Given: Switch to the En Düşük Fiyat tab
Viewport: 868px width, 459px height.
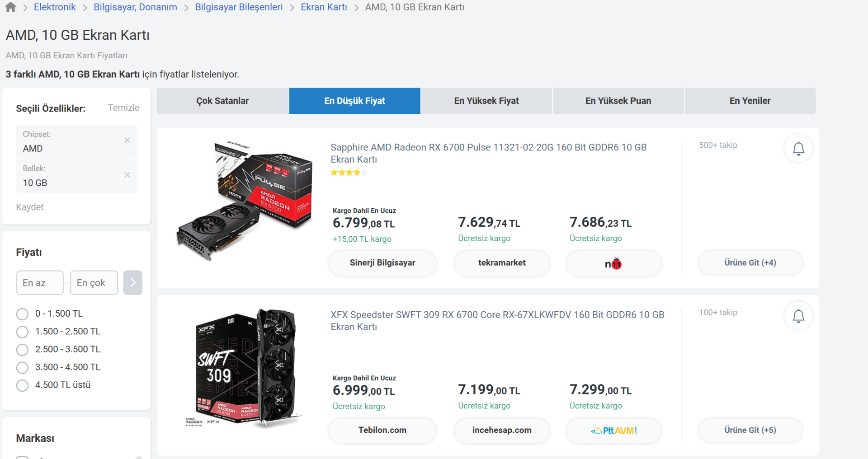Looking at the screenshot, I should pos(355,101).
